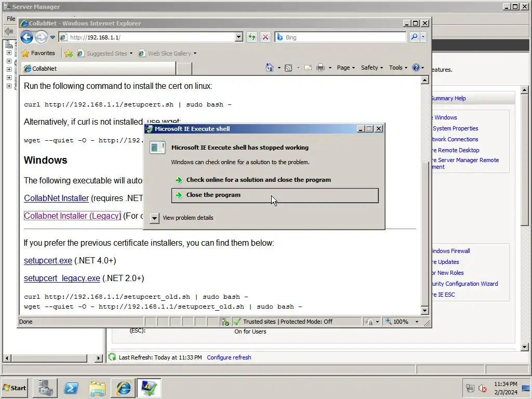
Task: Click the Read Mail envelope icon
Action: [x=308, y=68]
